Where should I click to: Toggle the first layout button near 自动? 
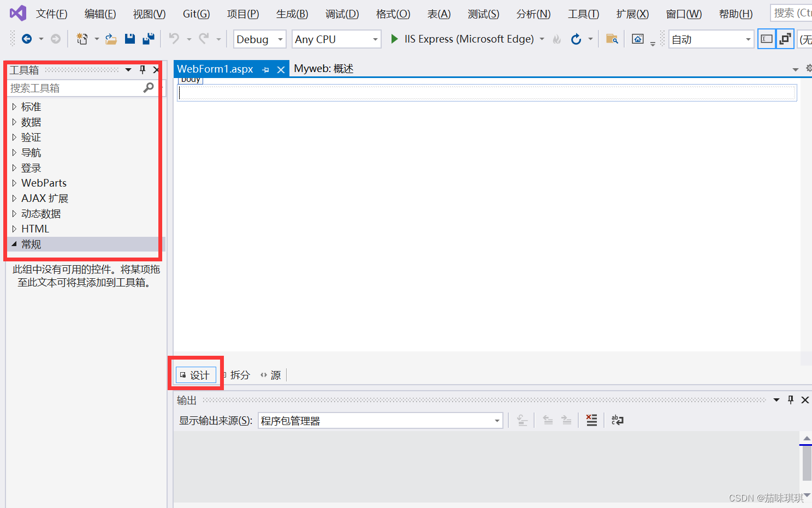(x=767, y=39)
